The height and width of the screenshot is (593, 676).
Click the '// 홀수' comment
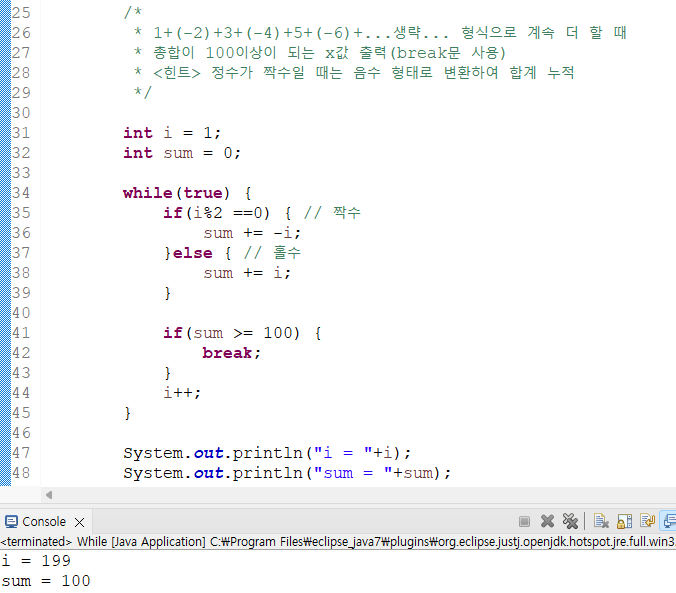[272, 253]
